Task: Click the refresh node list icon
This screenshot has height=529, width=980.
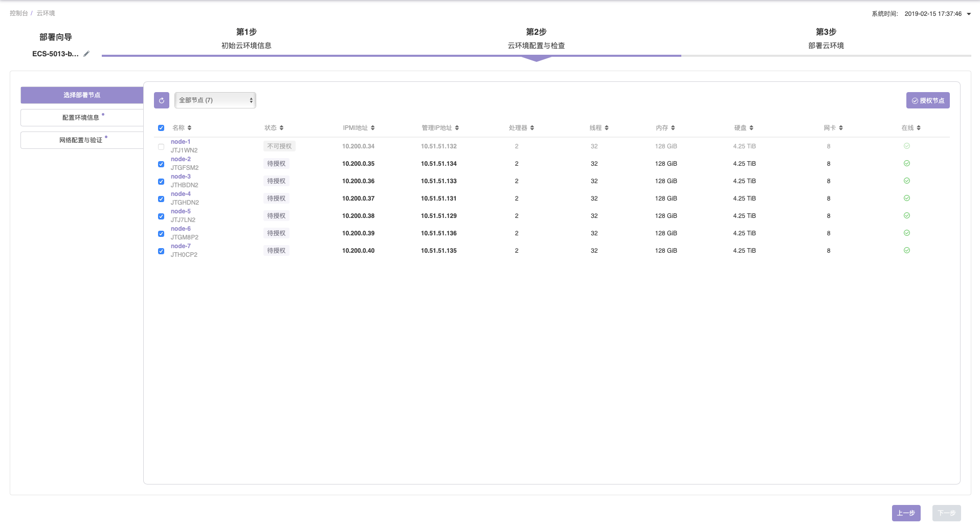Action: point(162,100)
